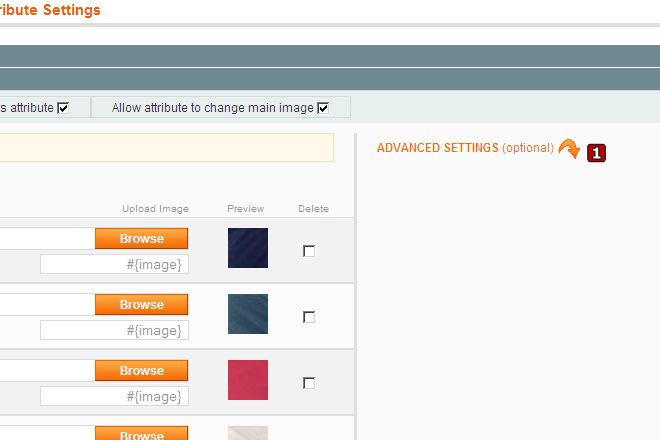The image size is (660, 440).
Task: Uncheck the box next to 's attribute'
Action: click(63, 108)
